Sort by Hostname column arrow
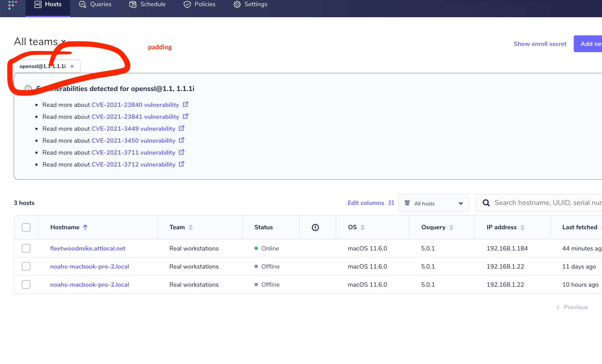This screenshot has height=364, width=602. [85, 227]
